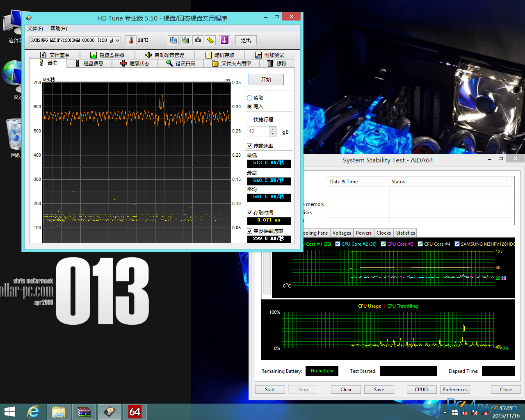This screenshot has height=420, width=525.
Task: Toggle SAMSUNG MZHPV128HDG checkbox in AIDA64
Action: click(x=457, y=244)
